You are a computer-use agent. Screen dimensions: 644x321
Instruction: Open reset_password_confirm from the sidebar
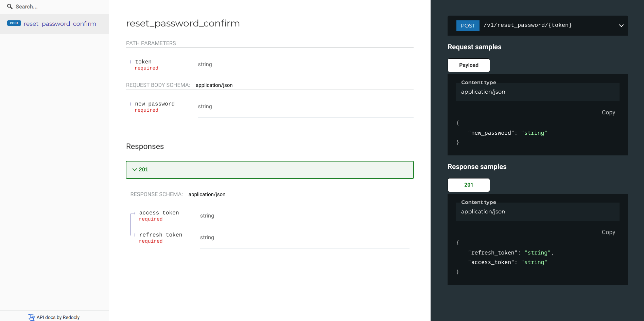tap(59, 23)
